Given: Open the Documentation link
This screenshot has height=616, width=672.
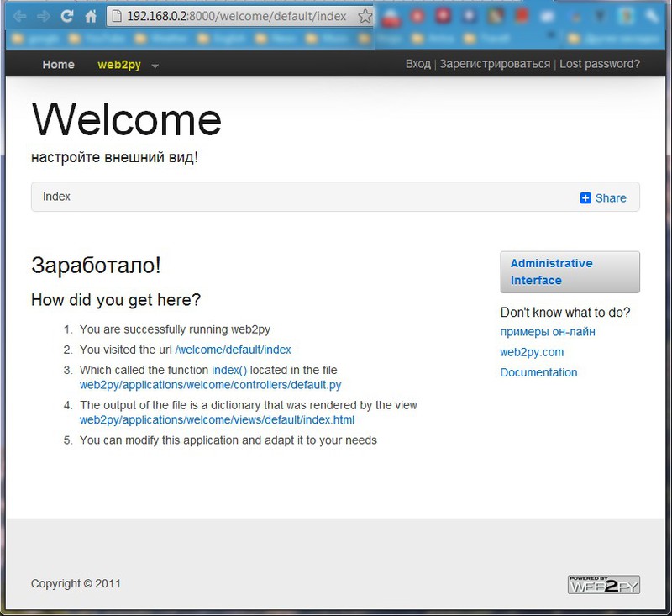Looking at the screenshot, I should 538,372.
